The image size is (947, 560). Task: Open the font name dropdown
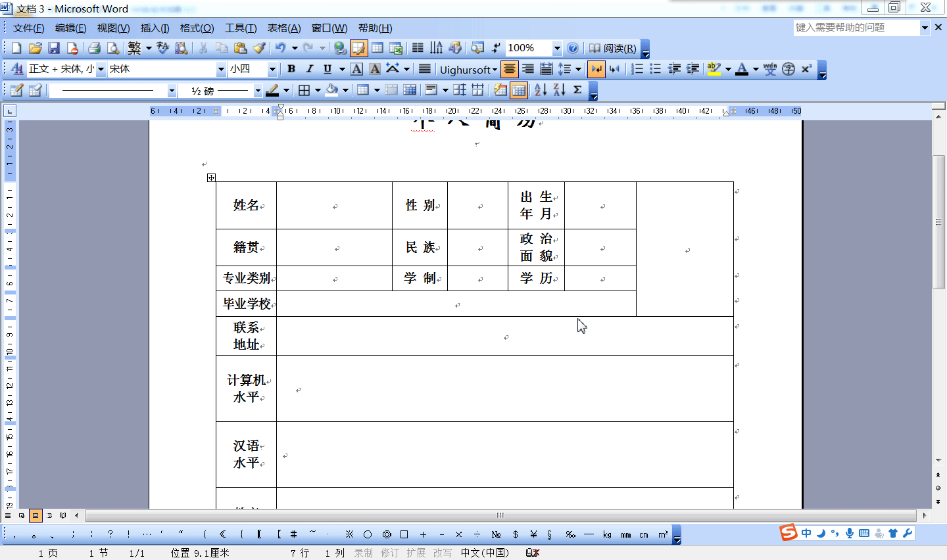(x=221, y=69)
